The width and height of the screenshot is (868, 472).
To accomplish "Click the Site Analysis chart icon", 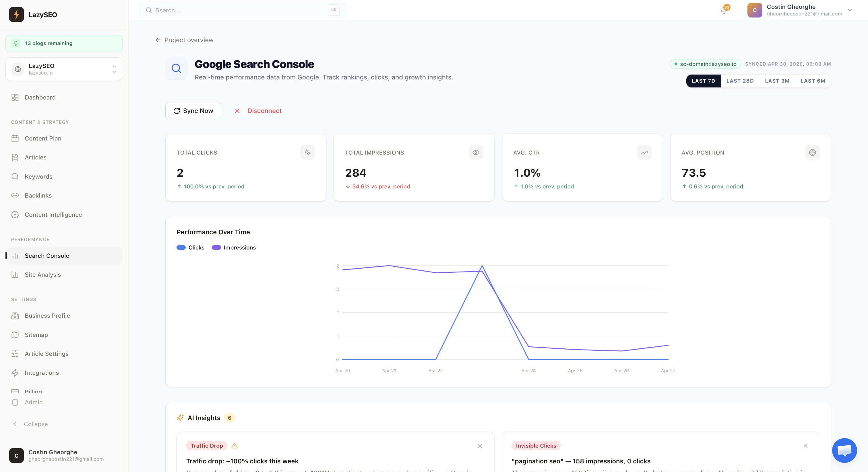I will 15,274.
